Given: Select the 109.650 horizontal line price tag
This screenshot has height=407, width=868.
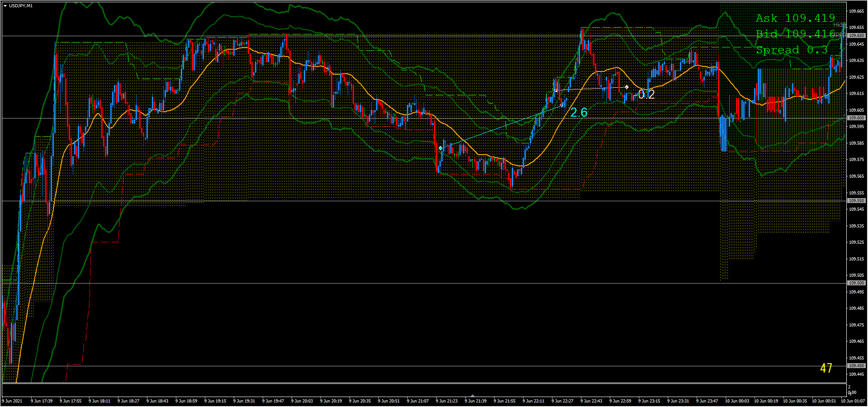Looking at the screenshot, I should (x=856, y=35).
